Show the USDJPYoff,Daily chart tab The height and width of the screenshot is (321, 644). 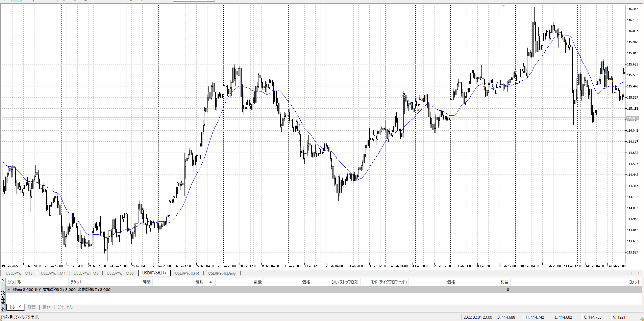pos(222,273)
